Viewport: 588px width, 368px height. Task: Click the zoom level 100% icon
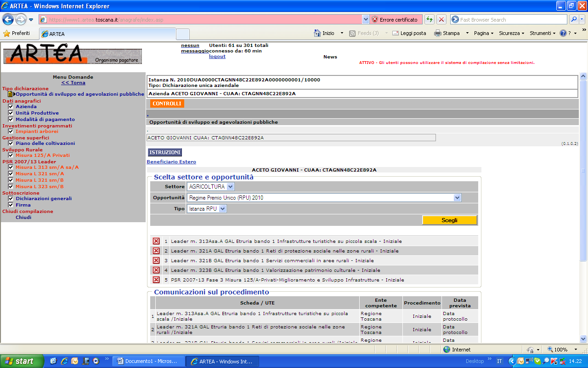pos(550,350)
